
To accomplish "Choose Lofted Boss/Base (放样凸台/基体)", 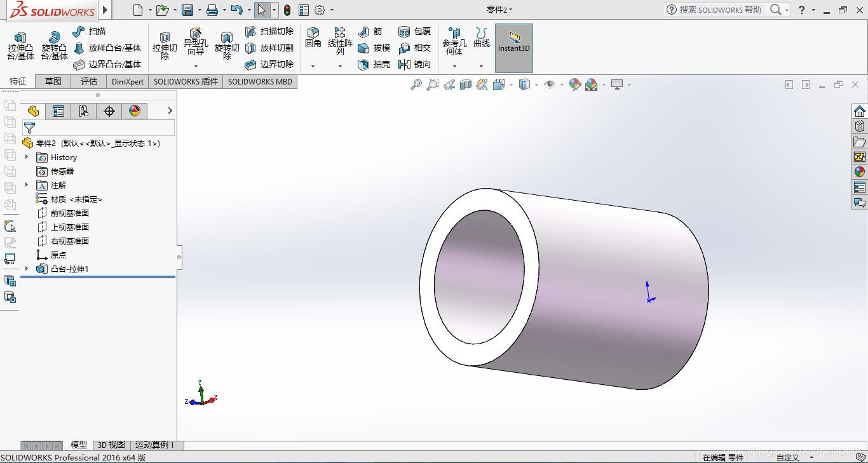I will click(107, 48).
